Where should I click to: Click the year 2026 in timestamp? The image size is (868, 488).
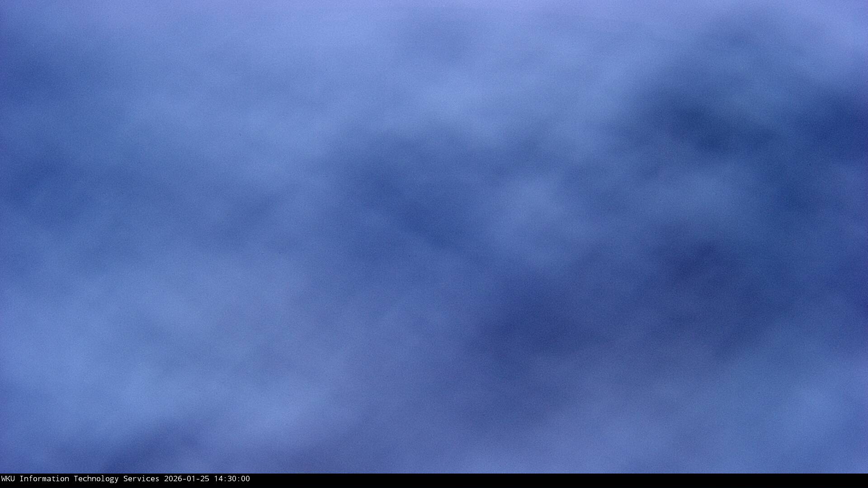click(173, 479)
